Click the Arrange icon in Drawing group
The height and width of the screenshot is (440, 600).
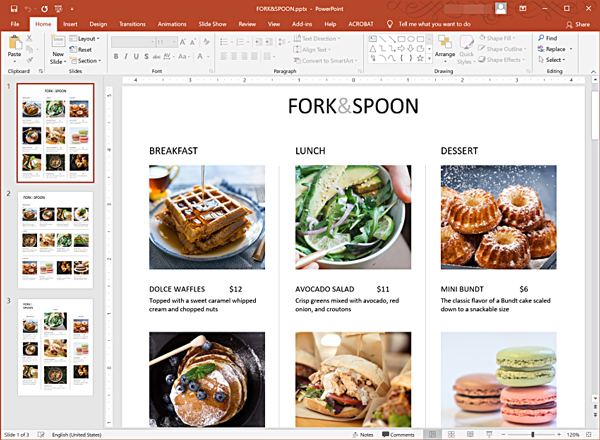445,48
